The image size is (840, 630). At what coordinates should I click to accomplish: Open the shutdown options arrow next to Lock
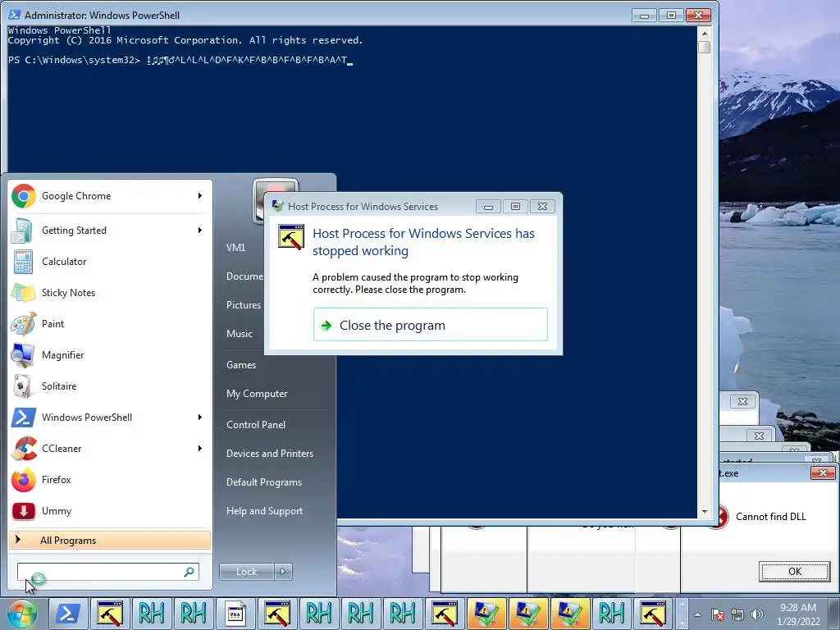[x=283, y=572]
